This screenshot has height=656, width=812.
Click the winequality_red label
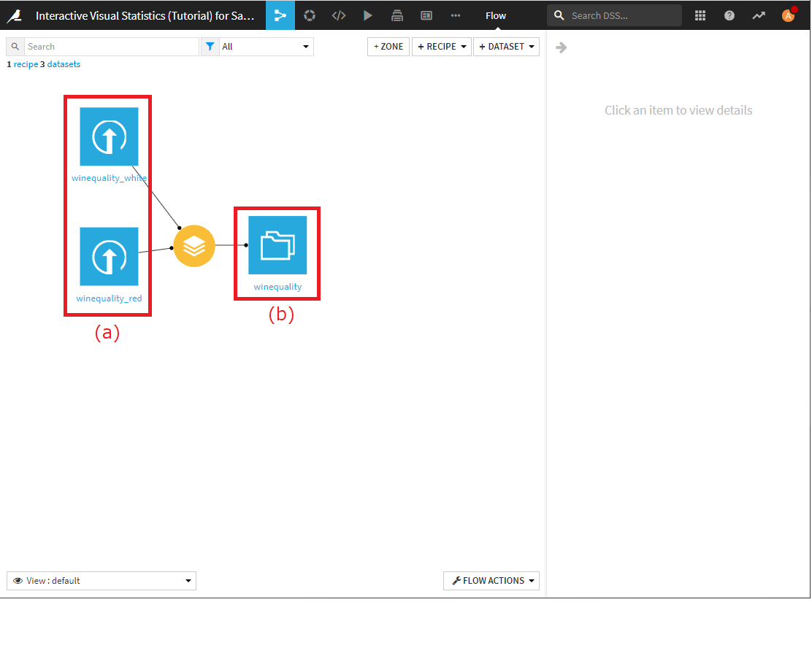tap(109, 298)
